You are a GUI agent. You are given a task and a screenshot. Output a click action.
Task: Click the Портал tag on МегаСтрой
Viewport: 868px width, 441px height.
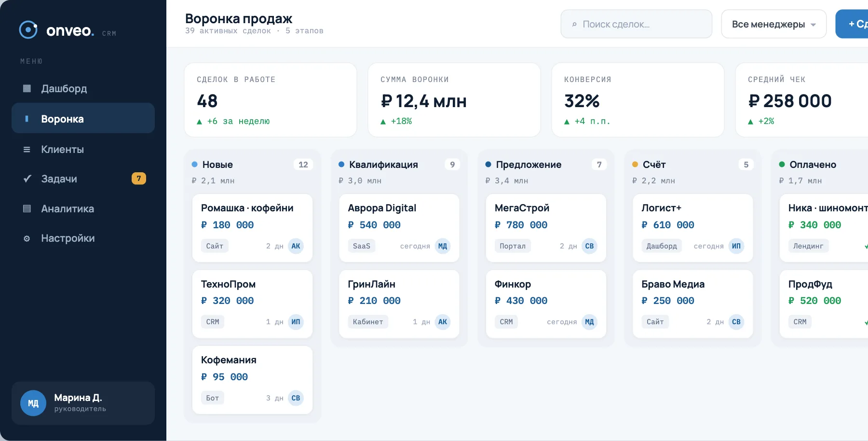click(x=513, y=246)
